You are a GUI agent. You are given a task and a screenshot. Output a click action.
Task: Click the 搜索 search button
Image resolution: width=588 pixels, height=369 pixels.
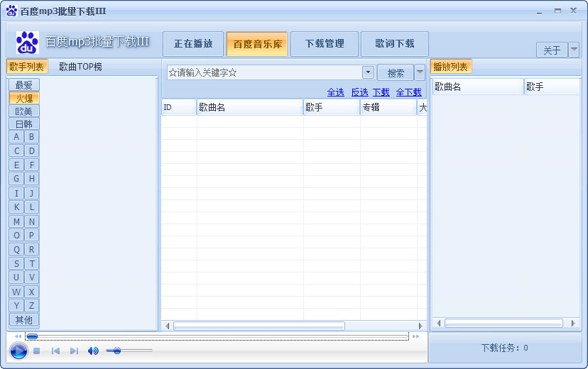(396, 72)
